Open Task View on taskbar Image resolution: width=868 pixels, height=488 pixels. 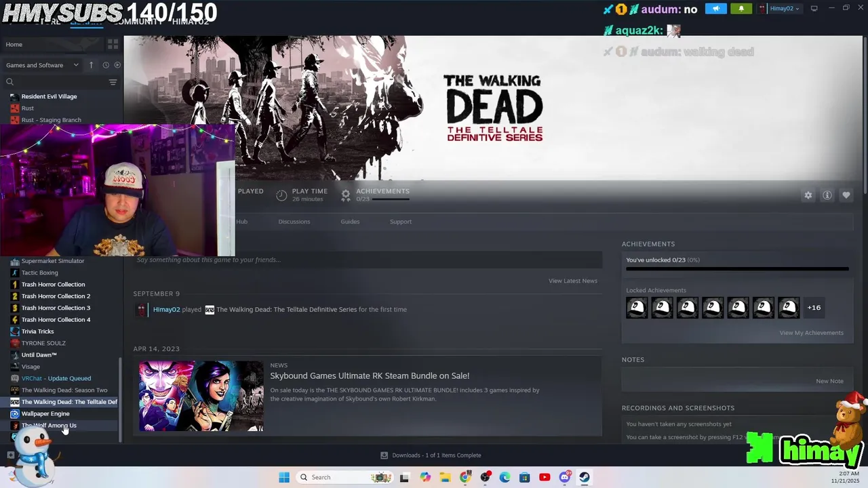coord(404,477)
